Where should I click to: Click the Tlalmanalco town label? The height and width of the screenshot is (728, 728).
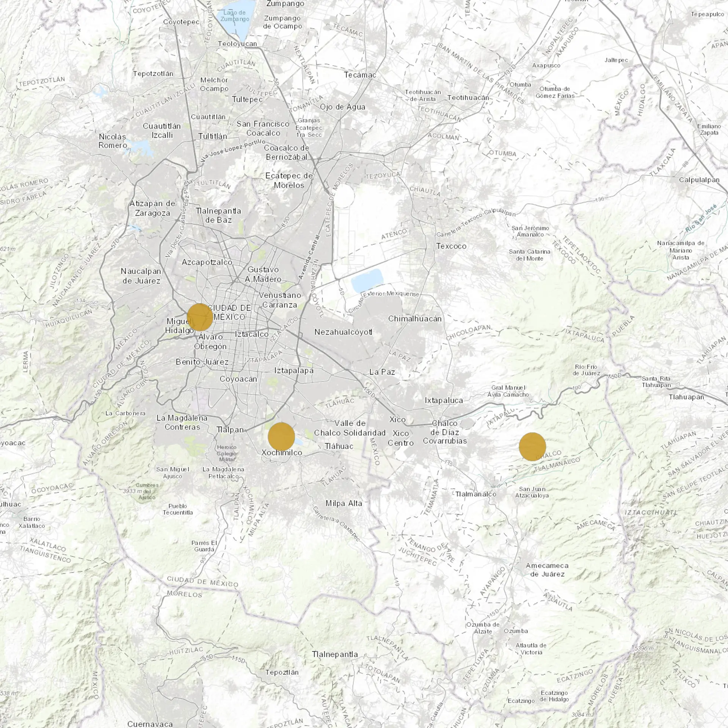click(x=475, y=494)
